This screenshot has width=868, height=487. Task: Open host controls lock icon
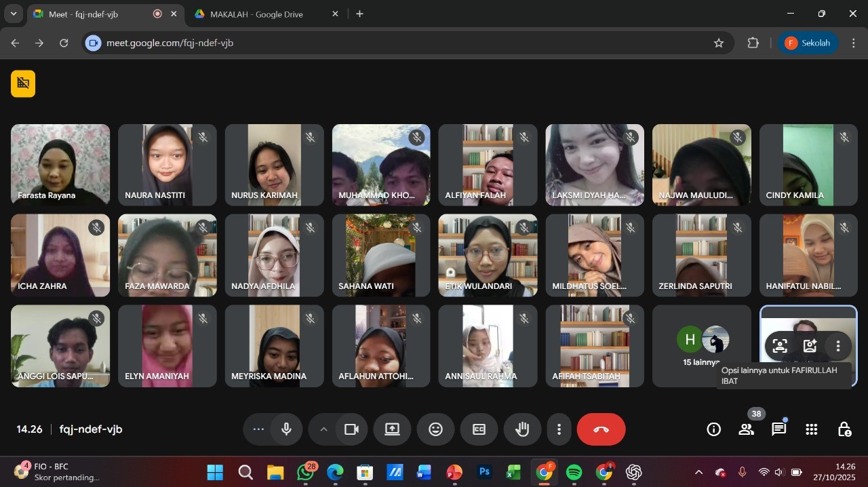click(x=844, y=429)
